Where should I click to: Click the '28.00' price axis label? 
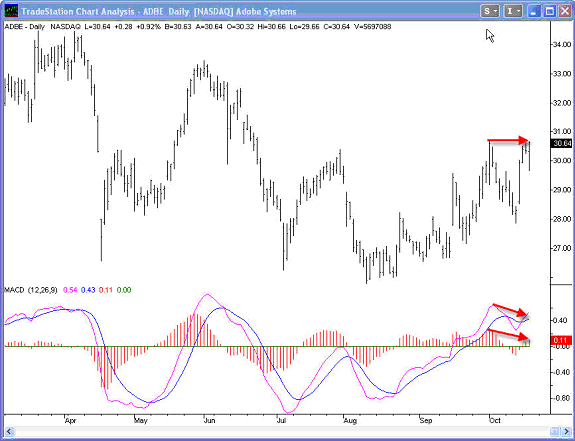[x=562, y=219]
